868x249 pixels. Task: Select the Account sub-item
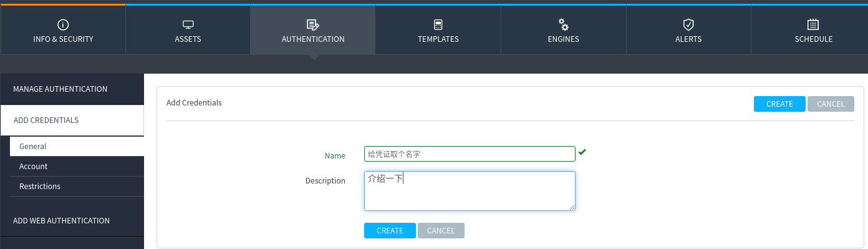[x=77, y=167]
